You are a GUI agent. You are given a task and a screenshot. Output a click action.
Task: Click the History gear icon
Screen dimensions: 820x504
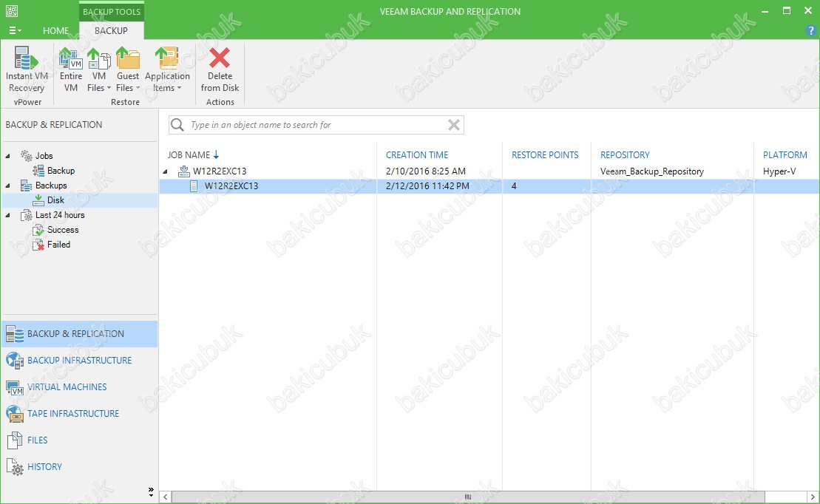15,467
